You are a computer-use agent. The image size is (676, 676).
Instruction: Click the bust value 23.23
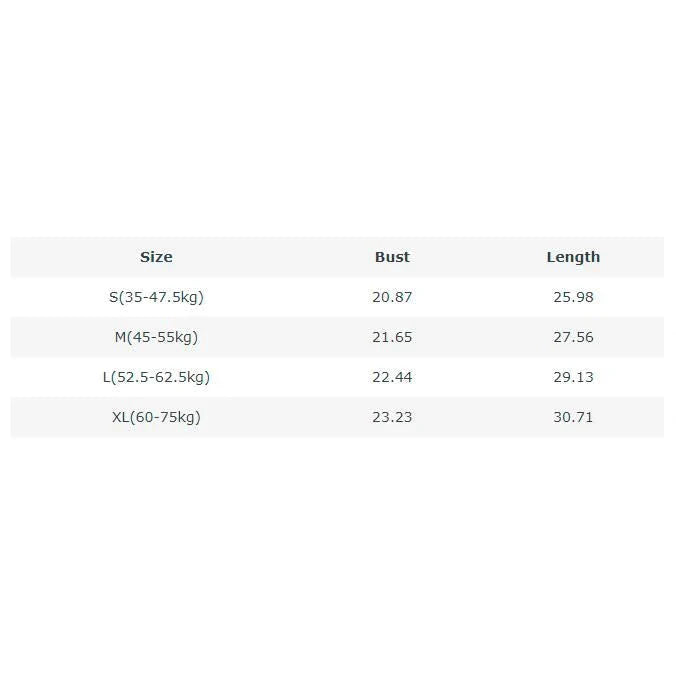coord(392,417)
